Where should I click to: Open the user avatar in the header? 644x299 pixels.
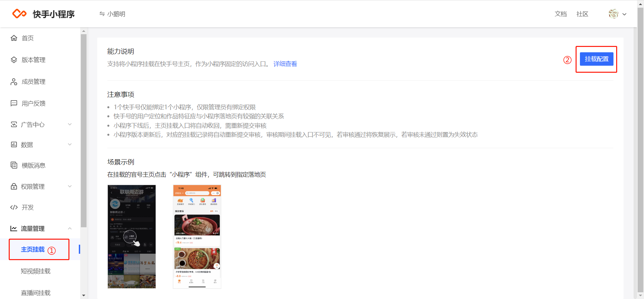pos(613,14)
